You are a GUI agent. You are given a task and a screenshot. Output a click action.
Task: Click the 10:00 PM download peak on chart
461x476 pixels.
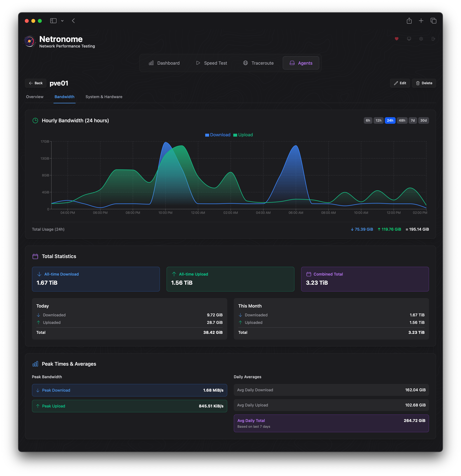pos(166,142)
